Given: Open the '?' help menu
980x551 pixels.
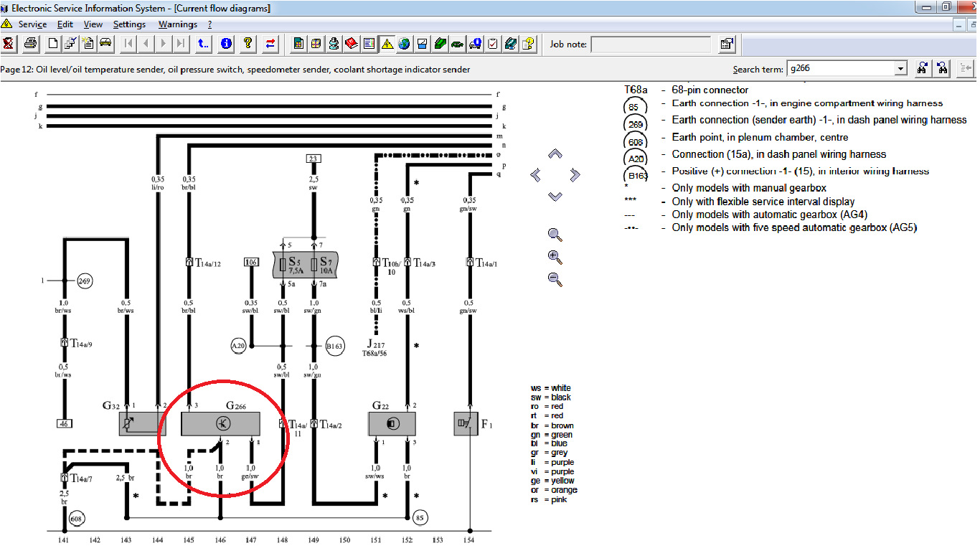Looking at the screenshot, I should point(209,24).
